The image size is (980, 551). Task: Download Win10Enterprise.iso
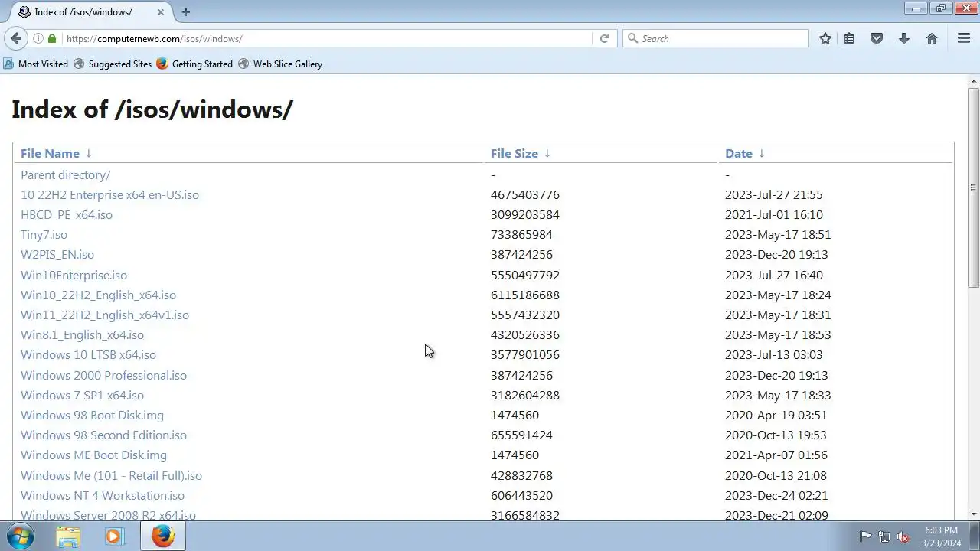[73, 275]
